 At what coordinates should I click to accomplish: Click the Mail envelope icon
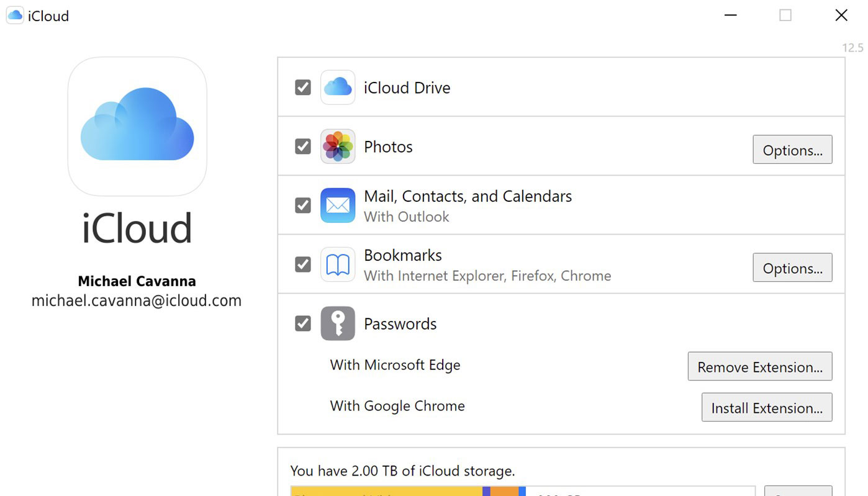pyautogui.click(x=338, y=205)
